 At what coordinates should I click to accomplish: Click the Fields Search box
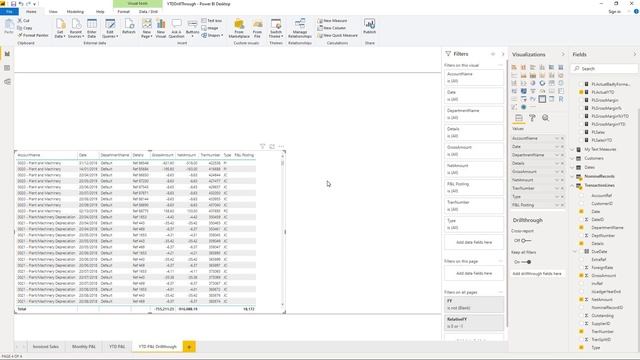[604, 69]
